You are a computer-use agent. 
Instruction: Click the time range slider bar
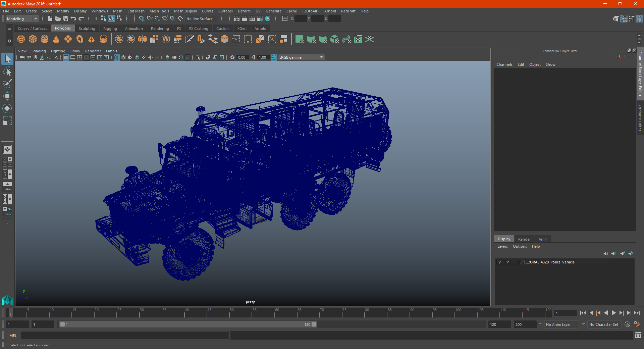click(x=188, y=325)
